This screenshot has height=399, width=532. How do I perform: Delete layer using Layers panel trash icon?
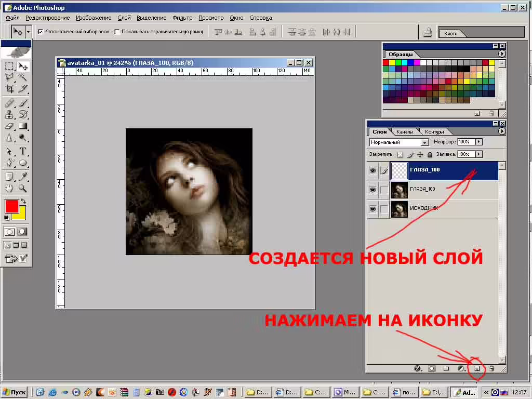tap(491, 368)
